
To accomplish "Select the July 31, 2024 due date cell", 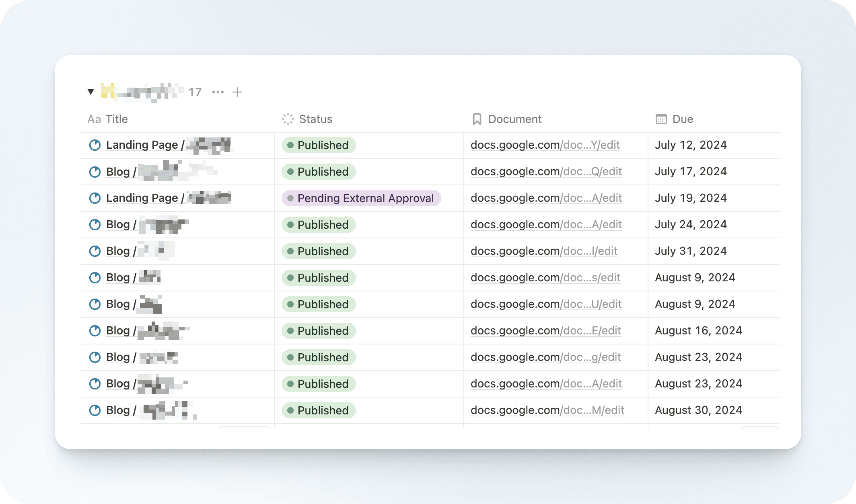I will (691, 251).
